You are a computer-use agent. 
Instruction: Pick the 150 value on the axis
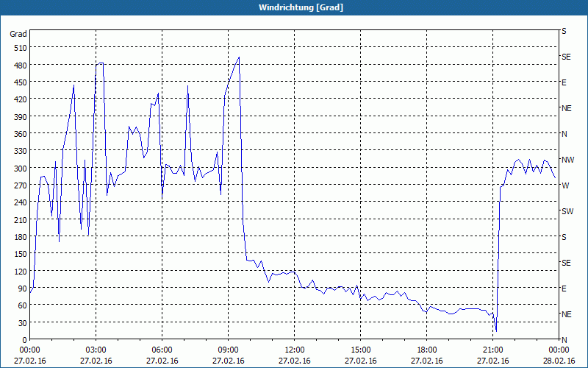(x=21, y=254)
